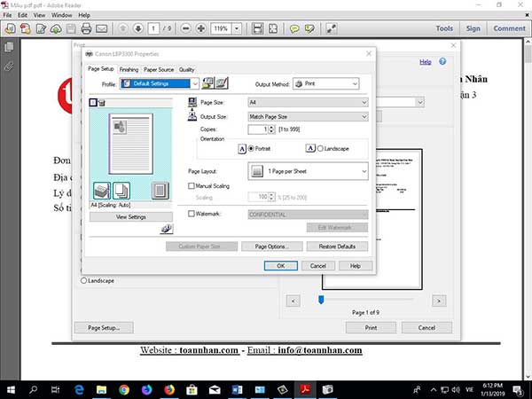The image size is (532, 399).
Task: Click the next preview page arrow button
Action: [x=439, y=301]
